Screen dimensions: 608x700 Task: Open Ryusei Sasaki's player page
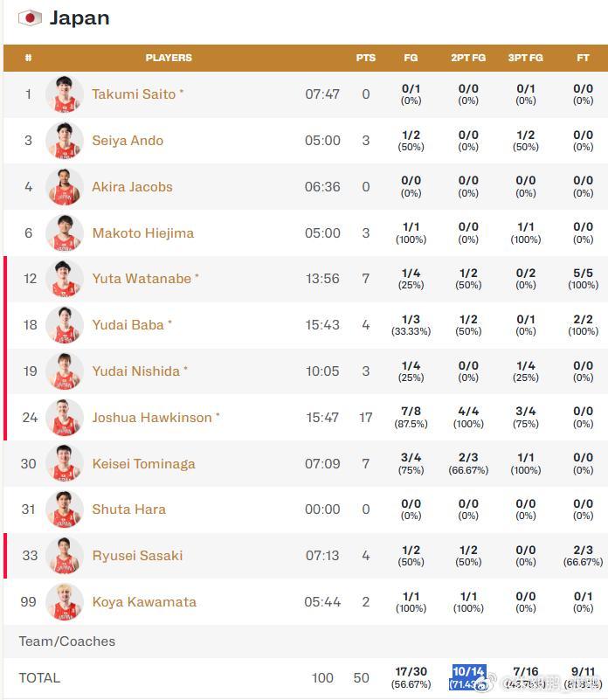[x=137, y=556]
